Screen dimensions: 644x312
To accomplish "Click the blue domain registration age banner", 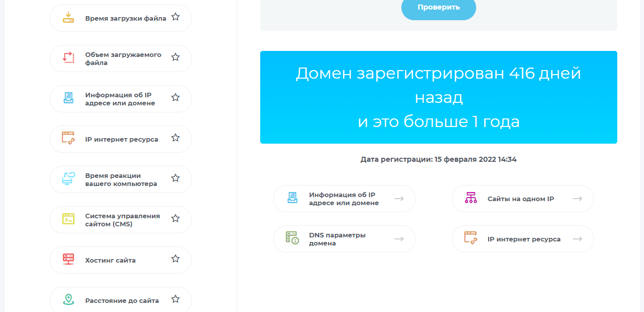I will (438, 97).
